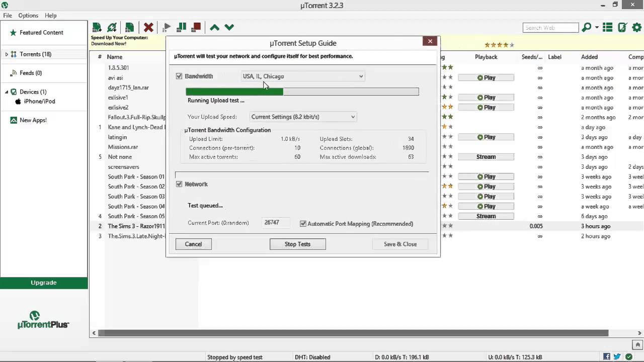This screenshot has width=644, height=362.
Task: Click the Seeds column header
Action: coord(532,57)
